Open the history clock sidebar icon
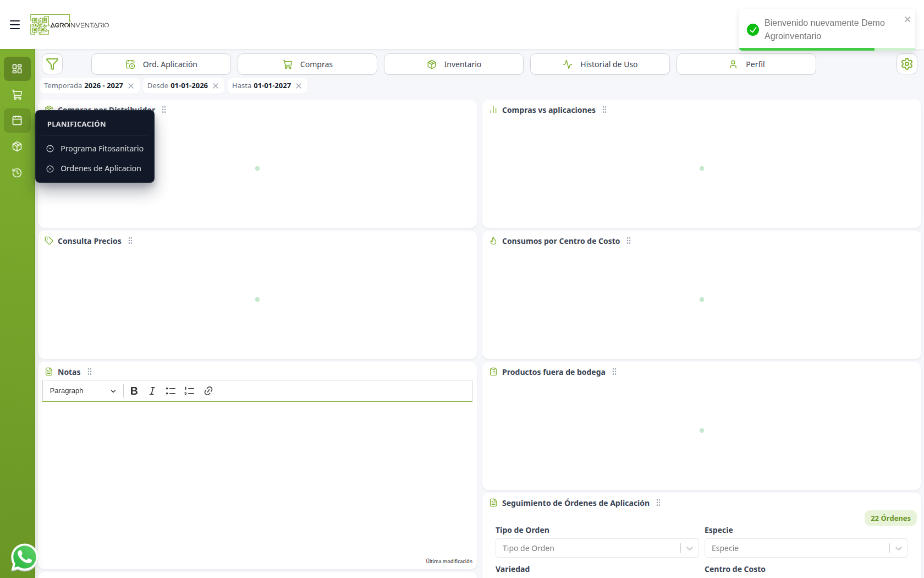The height and width of the screenshot is (578, 924). click(x=17, y=173)
